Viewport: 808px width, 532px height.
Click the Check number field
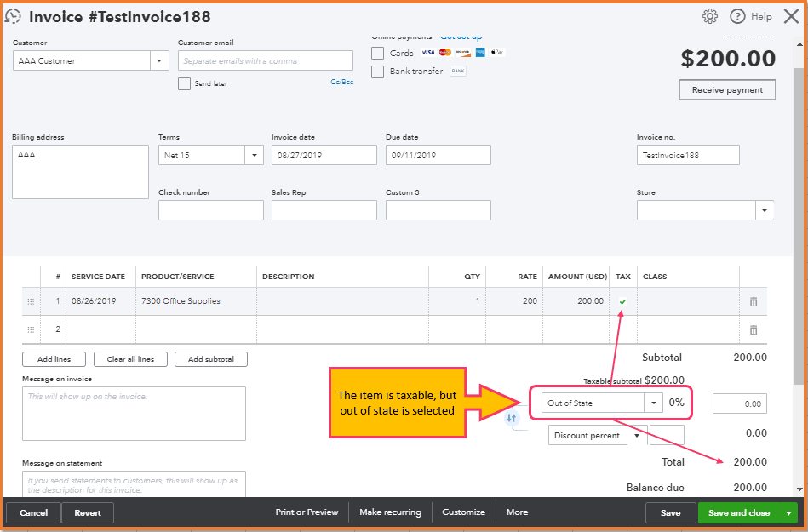pos(211,210)
